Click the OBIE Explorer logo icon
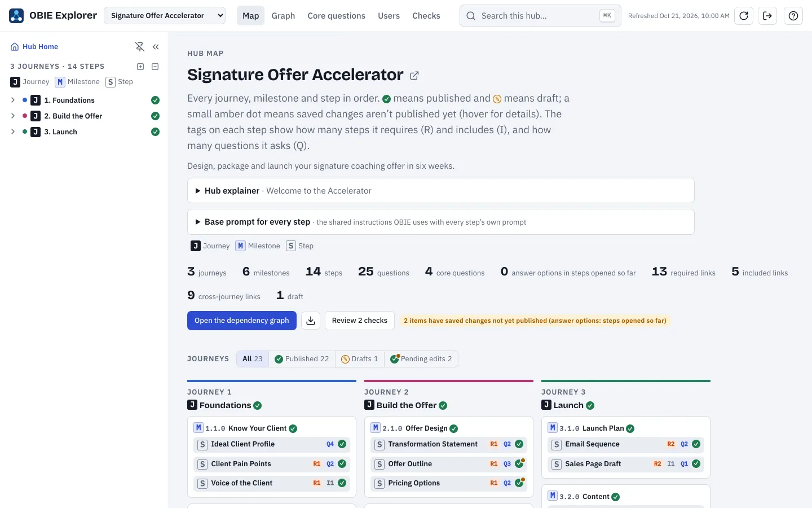The image size is (812, 508). (x=16, y=16)
